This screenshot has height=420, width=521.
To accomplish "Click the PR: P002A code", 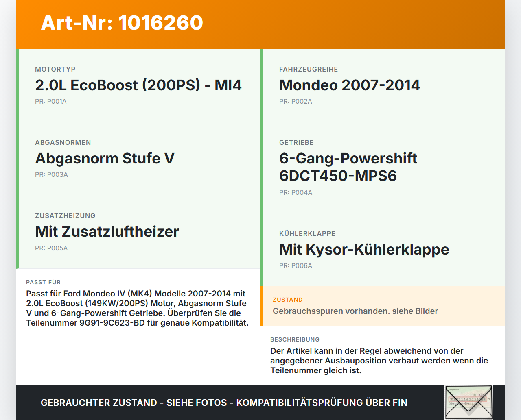I will [296, 102].
